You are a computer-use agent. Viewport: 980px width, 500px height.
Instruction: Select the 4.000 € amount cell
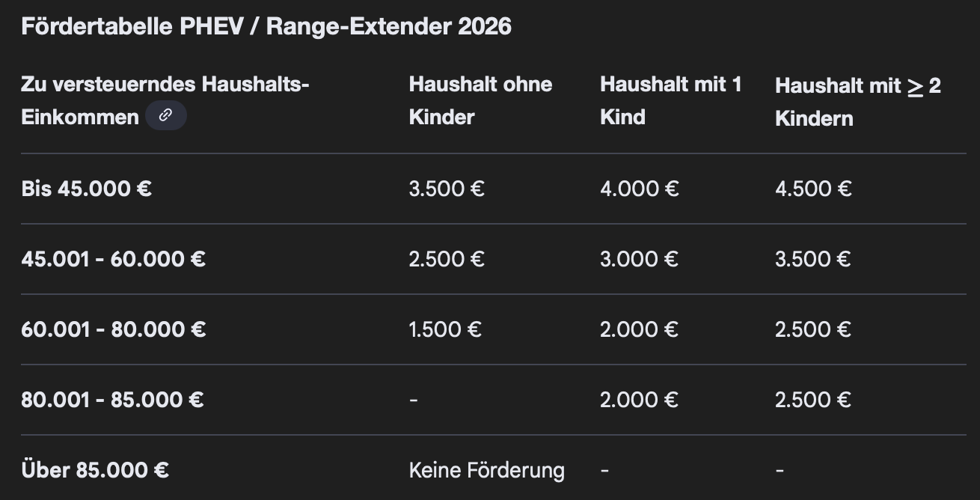click(x=639, y=188)
